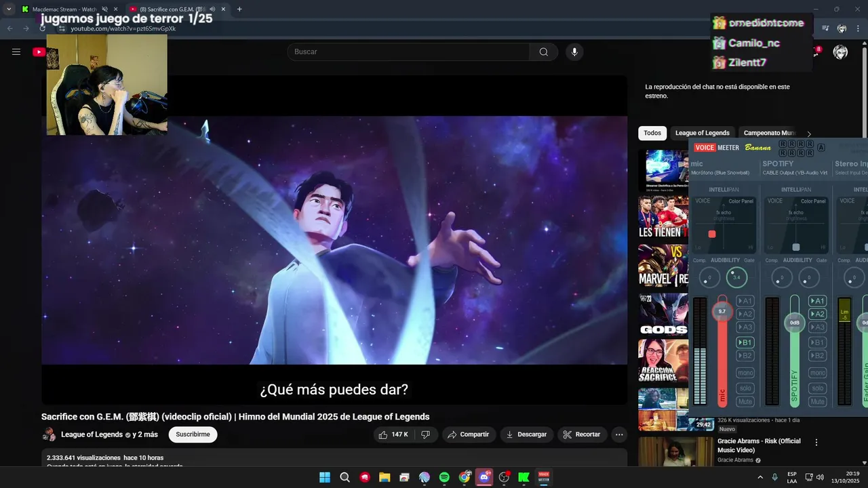
Task: Select the Campeonato Mundial filter chip
Action: (x=769, y=133)
